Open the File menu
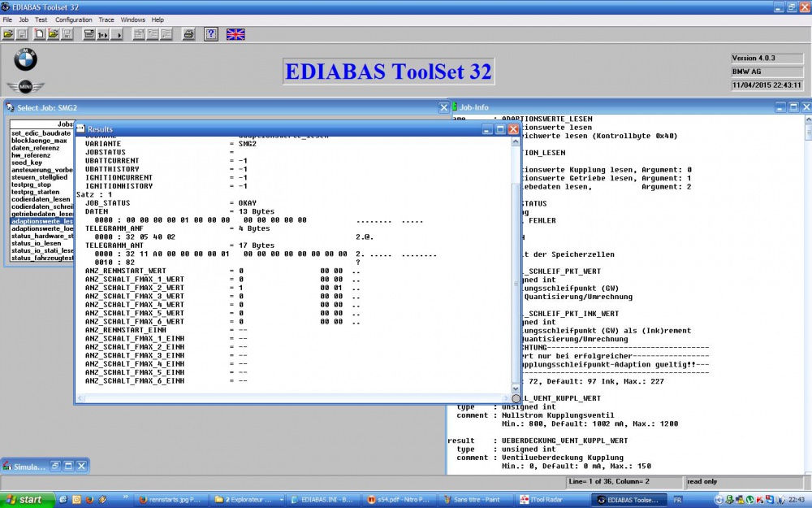This screenshot has width=812, height=508. click(x=7, y=20)
